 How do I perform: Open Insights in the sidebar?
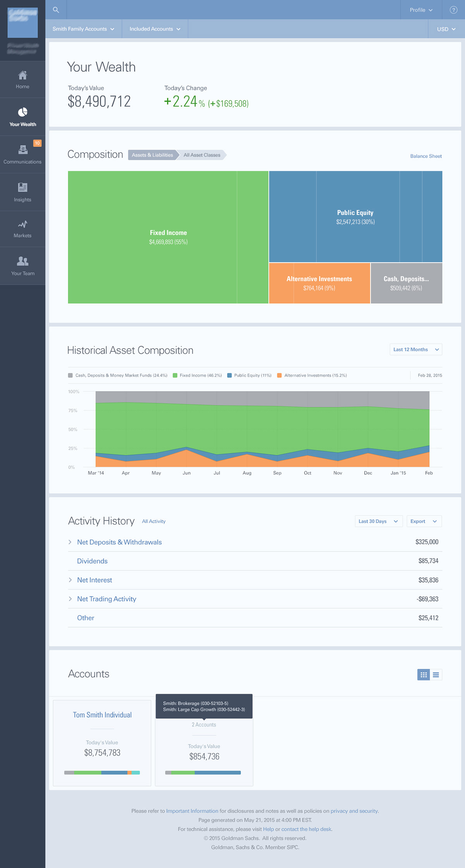(x=22, y=192)
